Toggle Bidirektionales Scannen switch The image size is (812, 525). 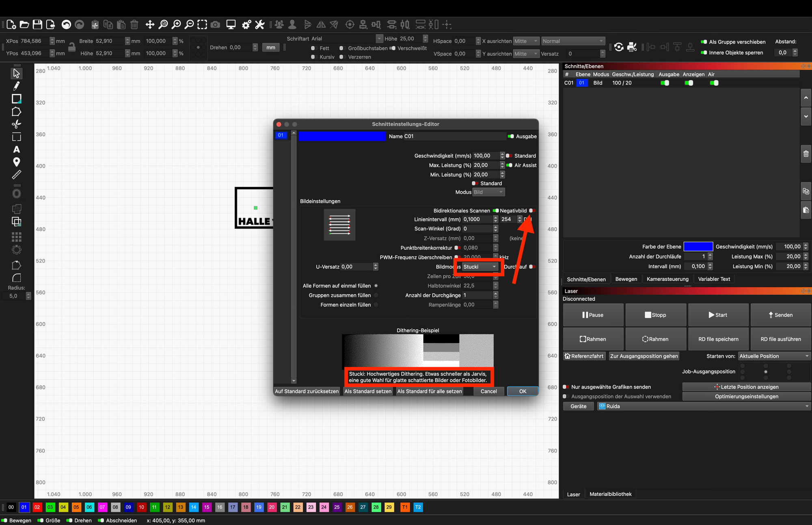pyautogui.click(x=495, y=210)
